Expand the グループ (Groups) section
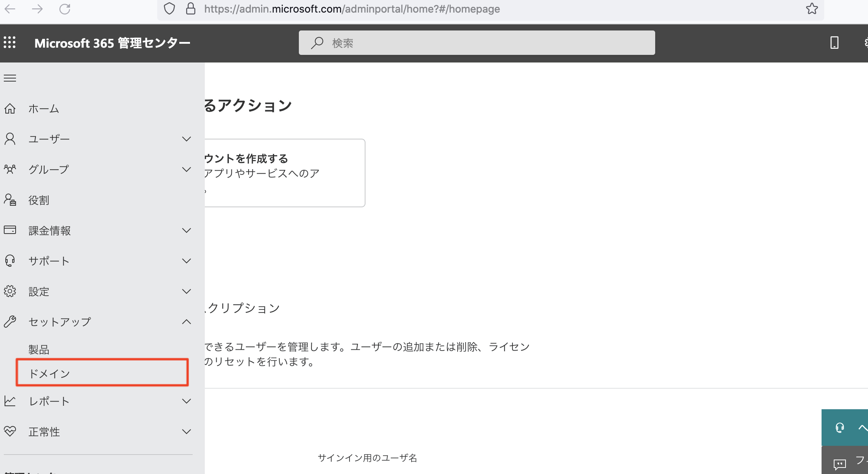 click(186, 170)
